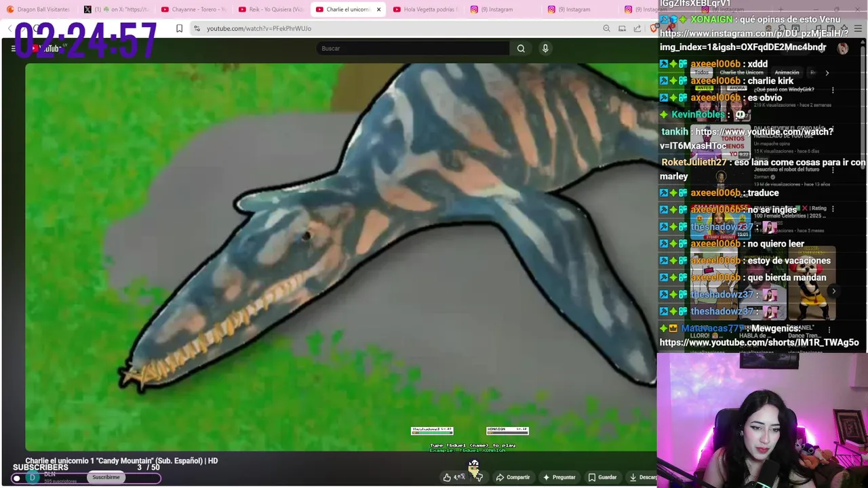Image resolution: width=868 pixels, height=488 pixels.
Task: Open options for 'Jesucristo el robot del futuro' video
Action: (833, 171)
